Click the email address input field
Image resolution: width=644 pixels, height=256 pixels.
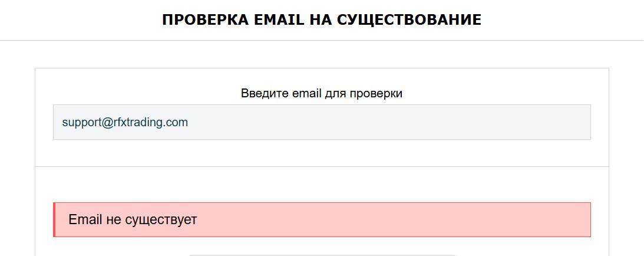(x=322, y=122)
